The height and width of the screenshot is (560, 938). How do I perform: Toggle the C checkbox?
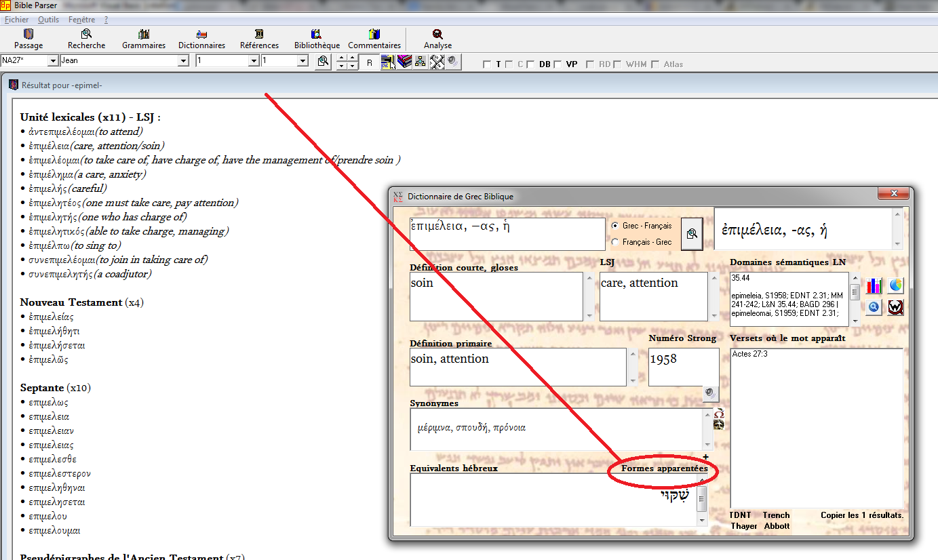coord(509,64)
